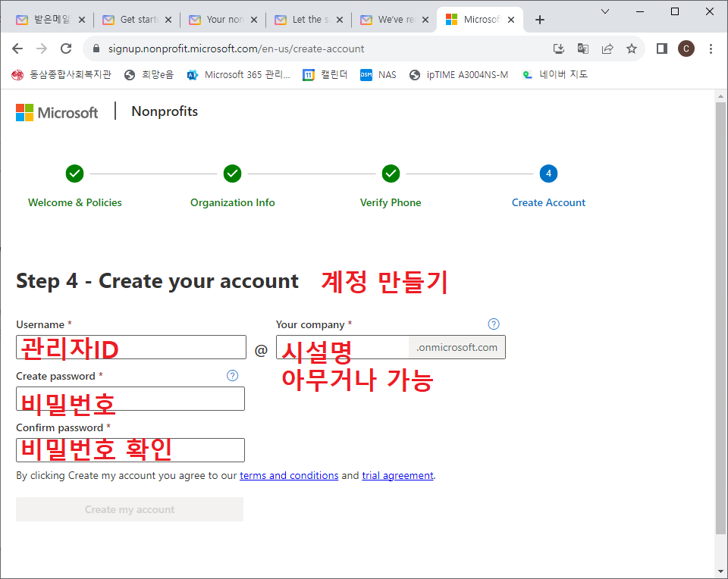The width and height of the screenshot is (728, 579).
Task: Click the address bar URL
Action: tap(236, 49)
